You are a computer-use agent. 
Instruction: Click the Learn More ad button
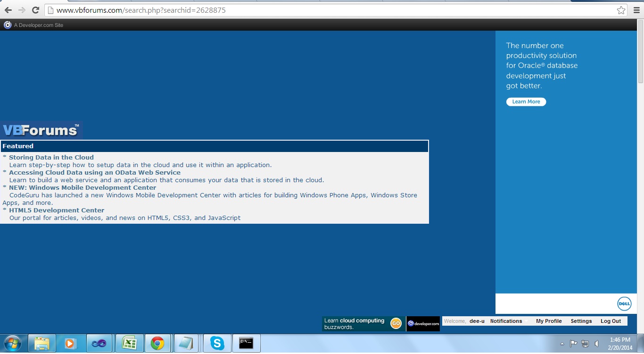[x=526, y=101]
